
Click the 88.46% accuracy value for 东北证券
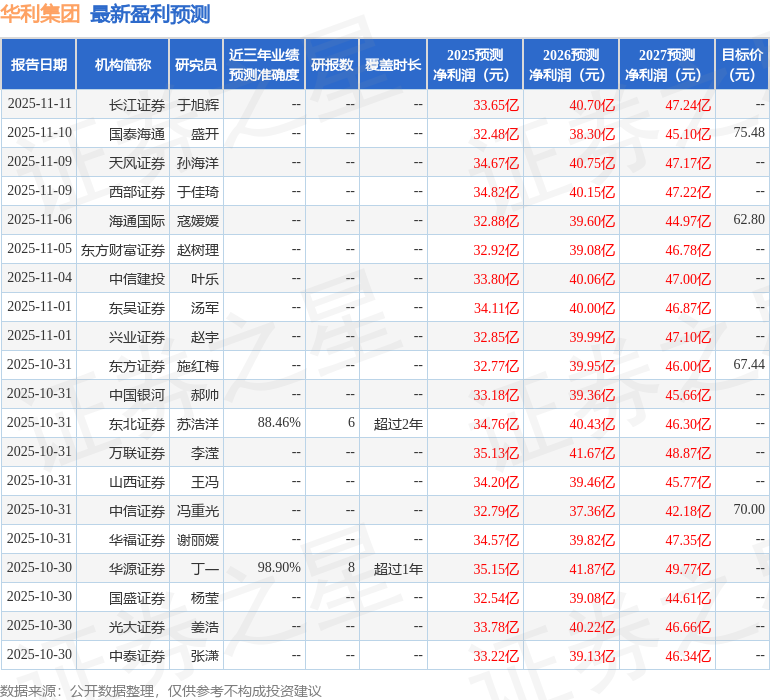[x=279, y=423]
